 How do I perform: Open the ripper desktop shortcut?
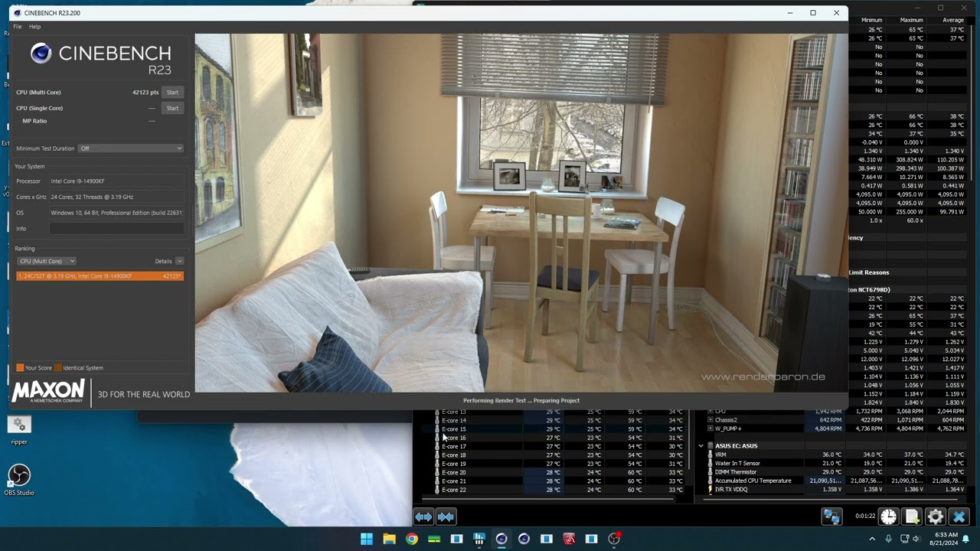point(19,430)
